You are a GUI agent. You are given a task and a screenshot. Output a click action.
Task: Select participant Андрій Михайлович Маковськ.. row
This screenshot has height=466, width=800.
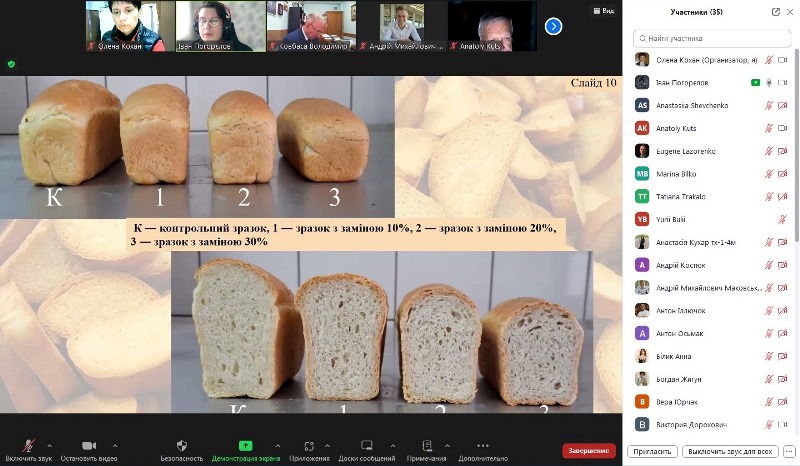tap(712, 288)
